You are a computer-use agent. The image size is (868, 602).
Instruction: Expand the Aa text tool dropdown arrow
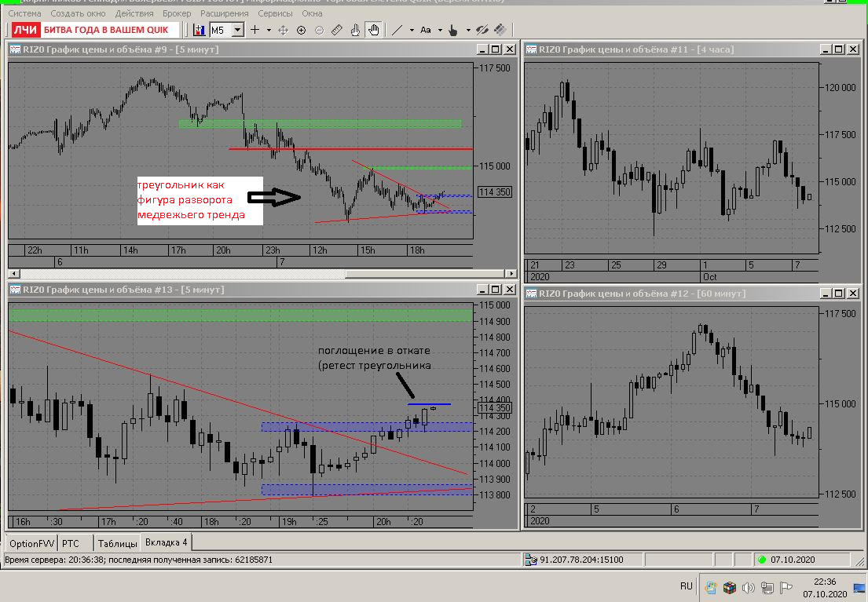coord(440,30)
